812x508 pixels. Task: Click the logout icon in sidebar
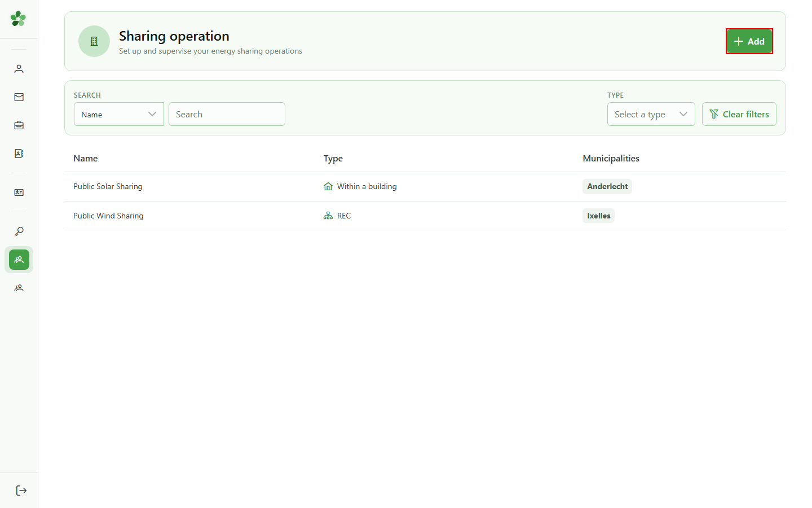21,491
